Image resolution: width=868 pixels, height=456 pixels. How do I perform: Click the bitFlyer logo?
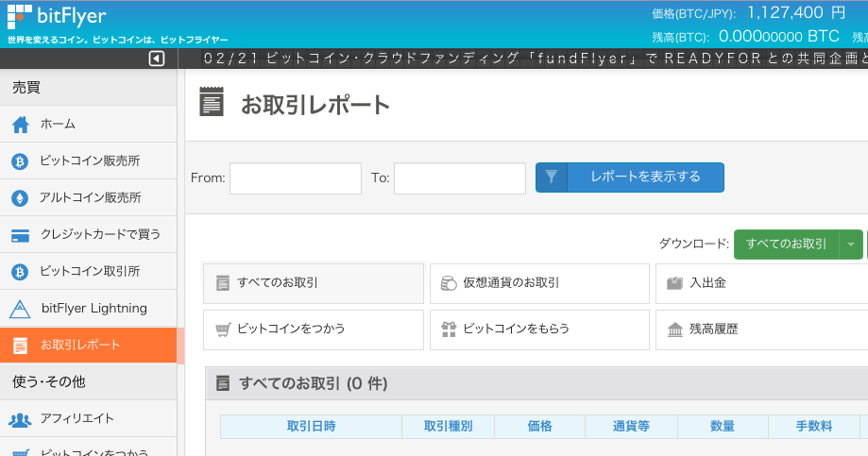[56, 16]
